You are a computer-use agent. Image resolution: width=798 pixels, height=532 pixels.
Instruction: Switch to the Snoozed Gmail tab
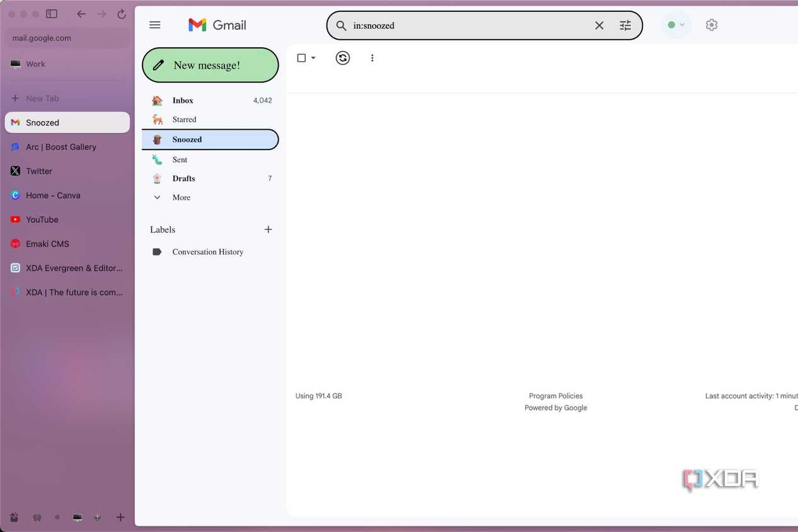pyautogui.click(x=67, y=122)
